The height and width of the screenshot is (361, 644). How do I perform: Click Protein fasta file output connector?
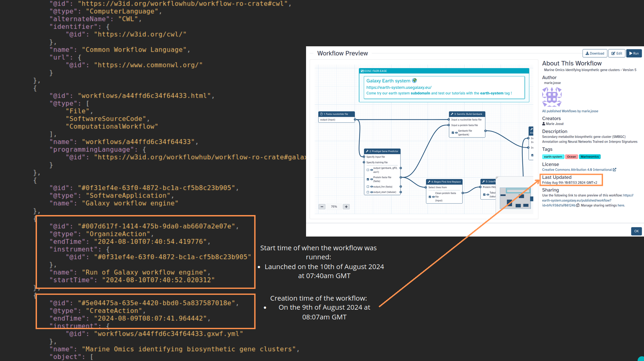(401, 177)
